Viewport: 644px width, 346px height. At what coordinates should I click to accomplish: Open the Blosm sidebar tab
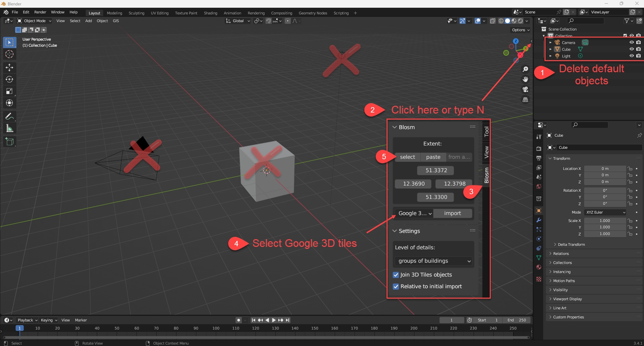[486, 175]
